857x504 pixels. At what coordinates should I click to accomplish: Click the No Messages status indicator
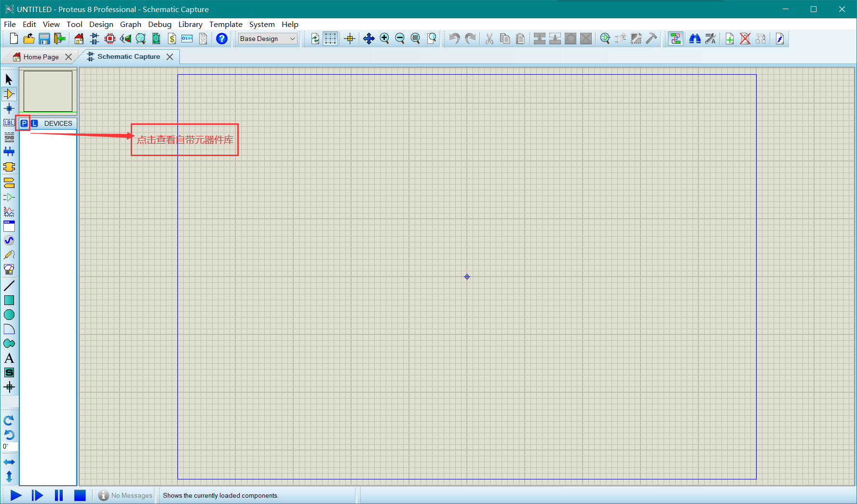(125, 495)
